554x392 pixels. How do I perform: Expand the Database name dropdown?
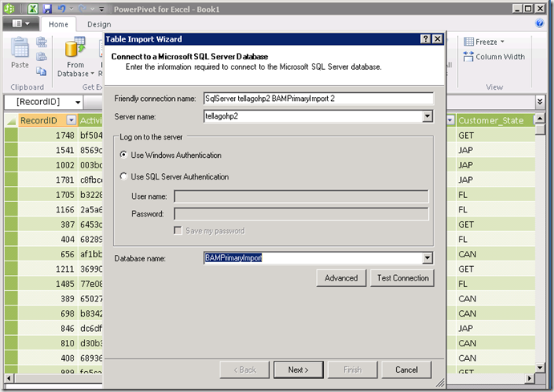click(x=427, y=258)
